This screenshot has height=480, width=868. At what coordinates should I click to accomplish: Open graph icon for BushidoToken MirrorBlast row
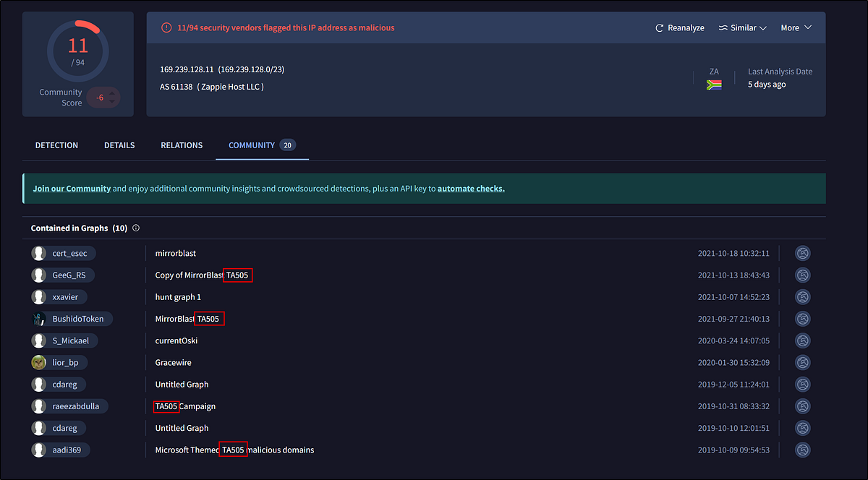pyautogui.click(x=802, y=319)
